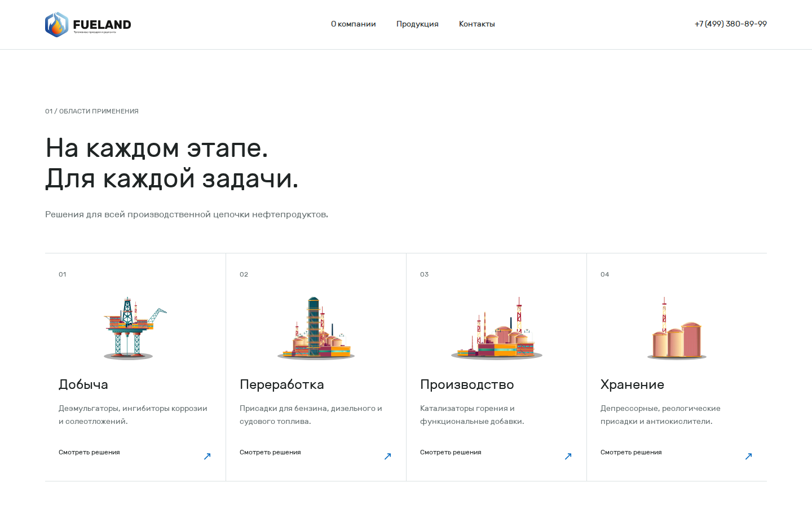Click the plant illustration in Производство
The height and width of the screenshot is (508, 812).
pos(496,328)
